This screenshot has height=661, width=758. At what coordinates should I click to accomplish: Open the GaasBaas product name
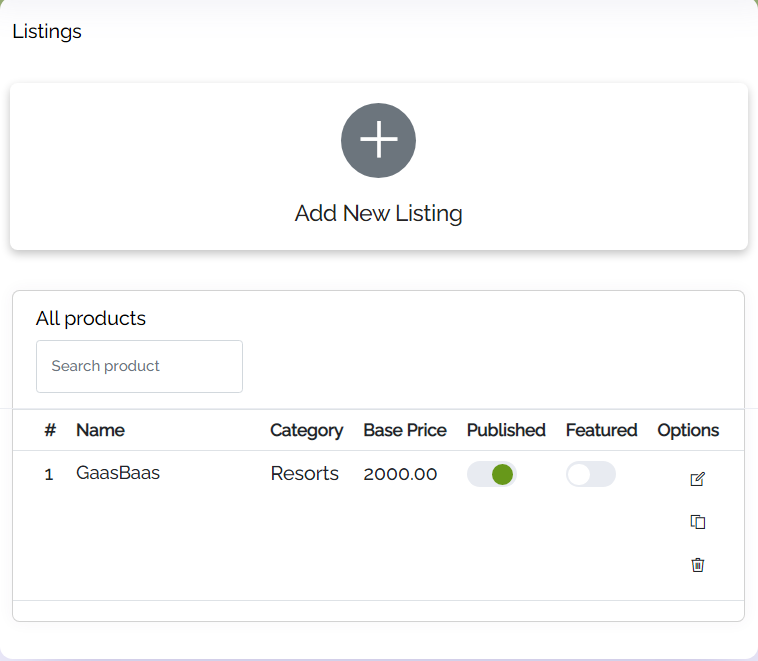click(x=118, y=473)
